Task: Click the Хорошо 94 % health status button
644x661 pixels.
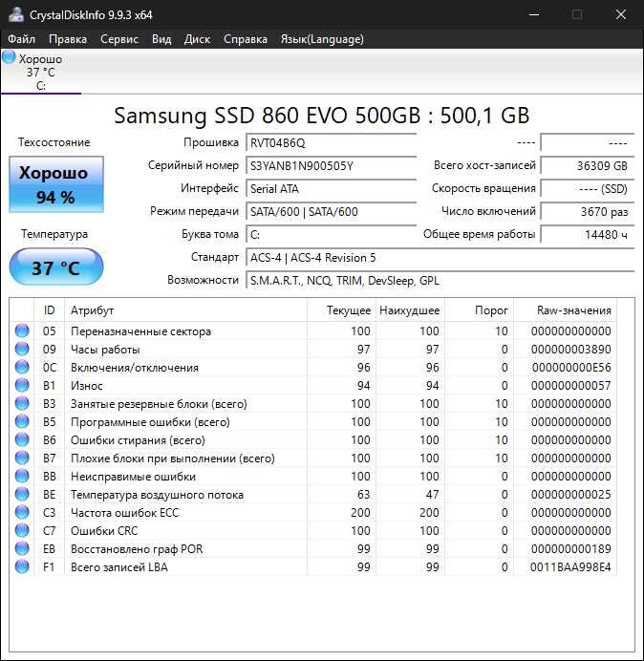Action: point(56,184)
